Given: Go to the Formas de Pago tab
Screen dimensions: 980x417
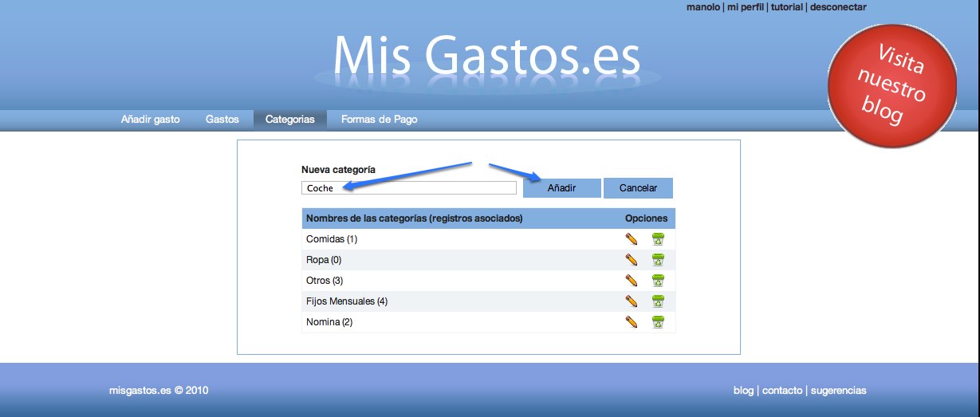Looking at the screenshot, I should point(380,120).
